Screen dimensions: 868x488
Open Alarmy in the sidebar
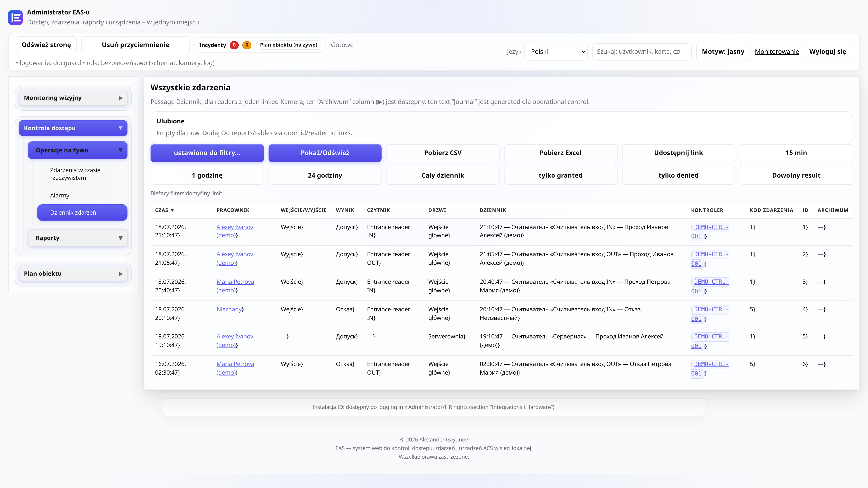click(60, 195)
